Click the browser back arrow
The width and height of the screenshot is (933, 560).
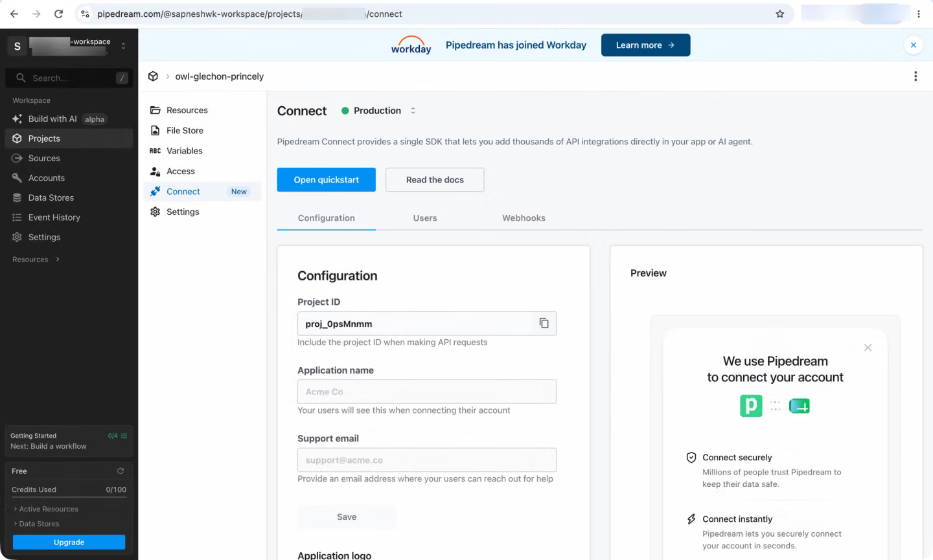click(x=14, y=14)
